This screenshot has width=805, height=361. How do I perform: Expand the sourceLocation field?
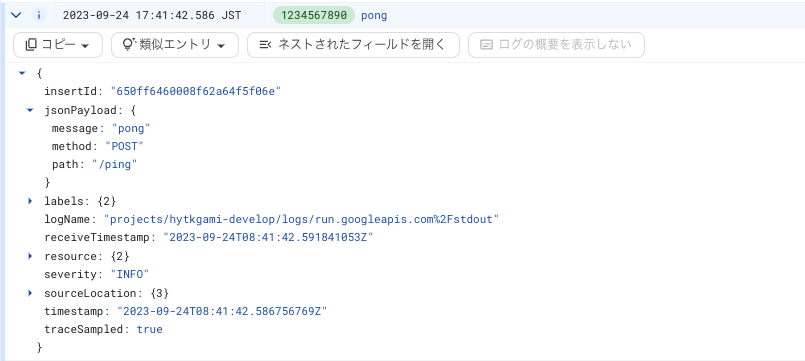click(x=30, y=293)
